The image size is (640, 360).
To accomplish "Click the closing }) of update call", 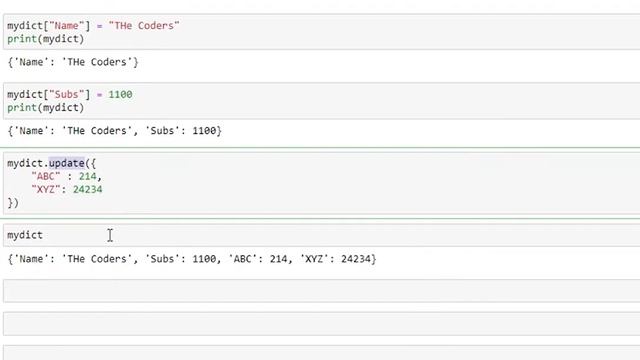I will point(13,203).
